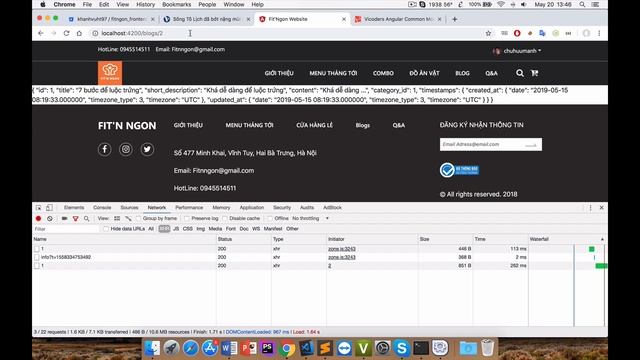Screen dimensions: 640x360
Task: Click the network Filter text field
Action: pyautogui.click(x=66, y=229)
